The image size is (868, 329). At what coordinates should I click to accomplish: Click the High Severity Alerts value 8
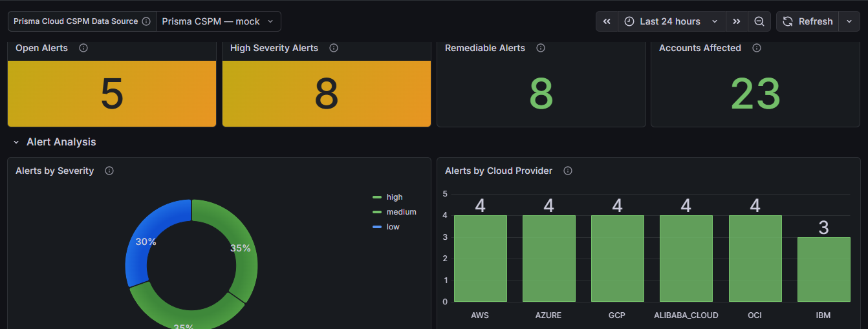(x=327, y=94)
